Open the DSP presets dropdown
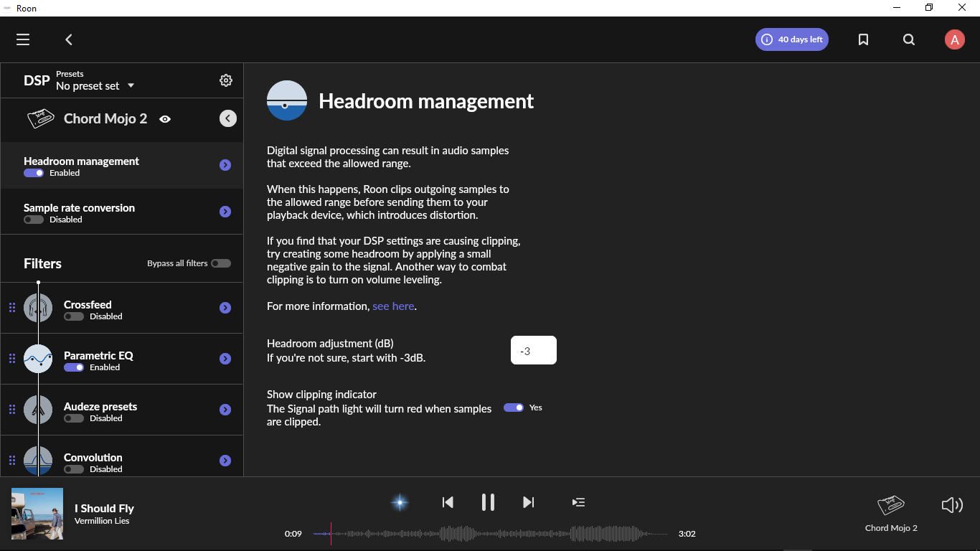 [95, 85]
